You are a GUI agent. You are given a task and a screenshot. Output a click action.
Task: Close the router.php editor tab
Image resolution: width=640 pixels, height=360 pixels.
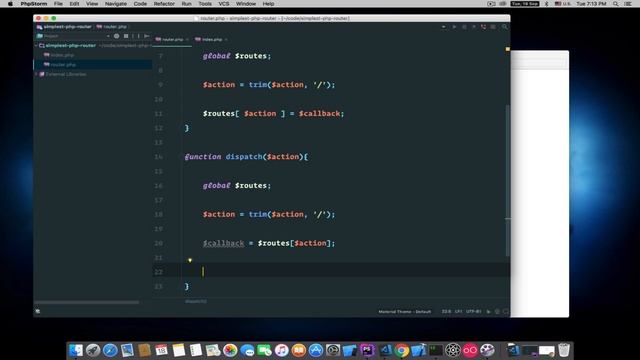[x=187, y=40]
